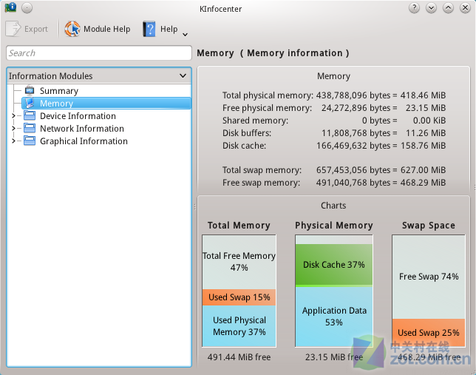Click the Memory module icon
Viewport: 476px width, 375px height.
point(30,103)
